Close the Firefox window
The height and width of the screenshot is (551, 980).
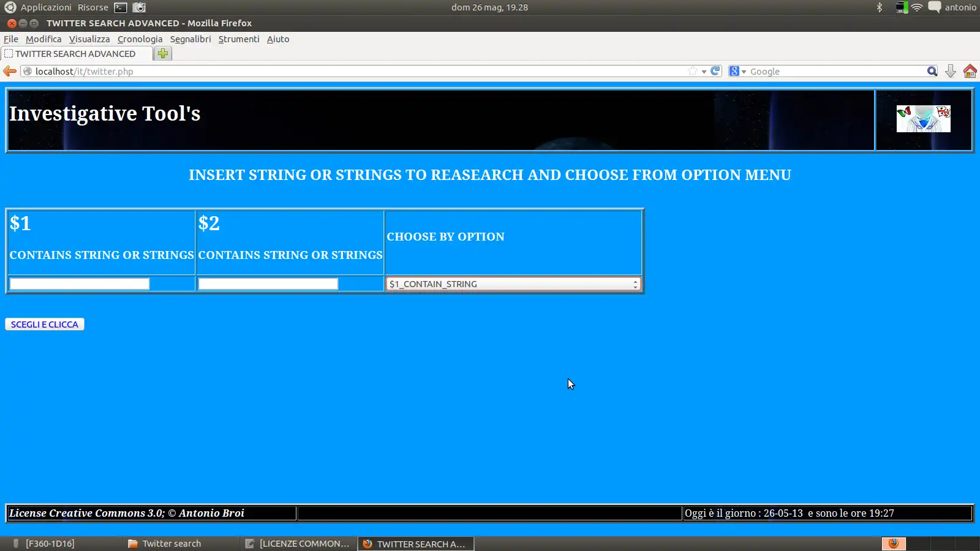pos(12,23)
